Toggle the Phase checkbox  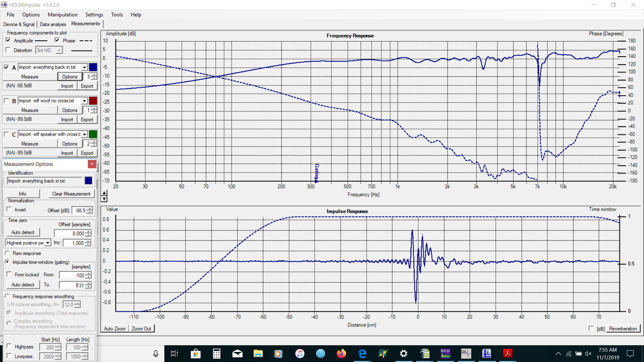tap(57, 40)
